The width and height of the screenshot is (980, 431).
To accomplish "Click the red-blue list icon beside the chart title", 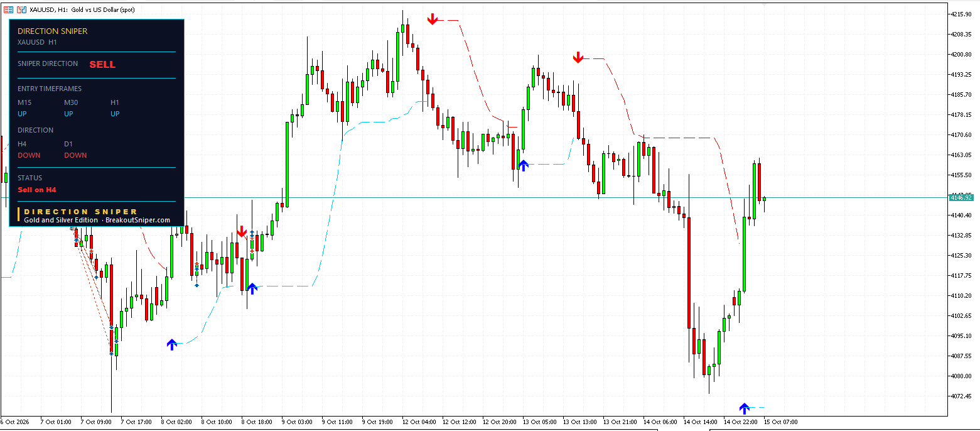I will tap(8, 9).
